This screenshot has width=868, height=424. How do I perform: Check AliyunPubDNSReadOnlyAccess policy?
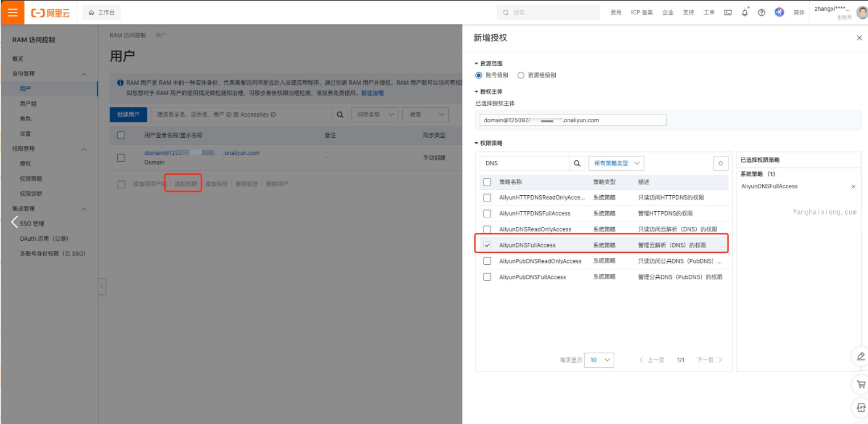pos(487,261)
